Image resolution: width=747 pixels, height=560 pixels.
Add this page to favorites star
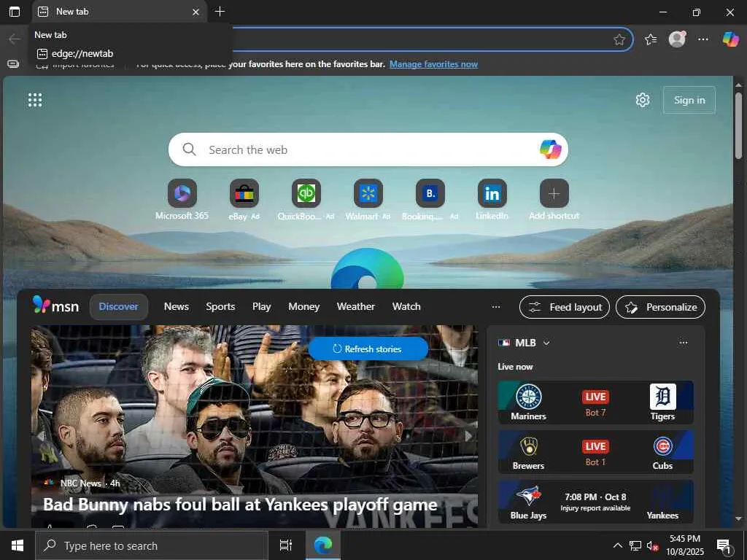[x=619, y=39]
